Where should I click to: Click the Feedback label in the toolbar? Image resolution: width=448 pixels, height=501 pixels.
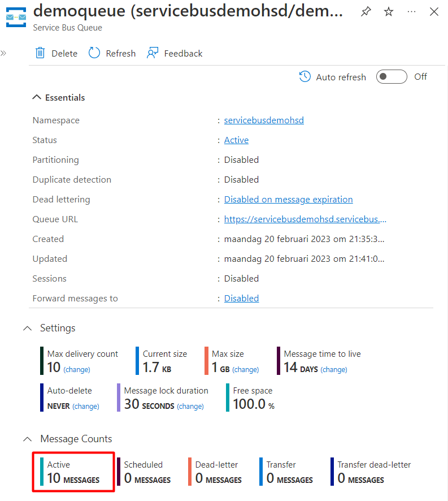[x=183, y=53]
